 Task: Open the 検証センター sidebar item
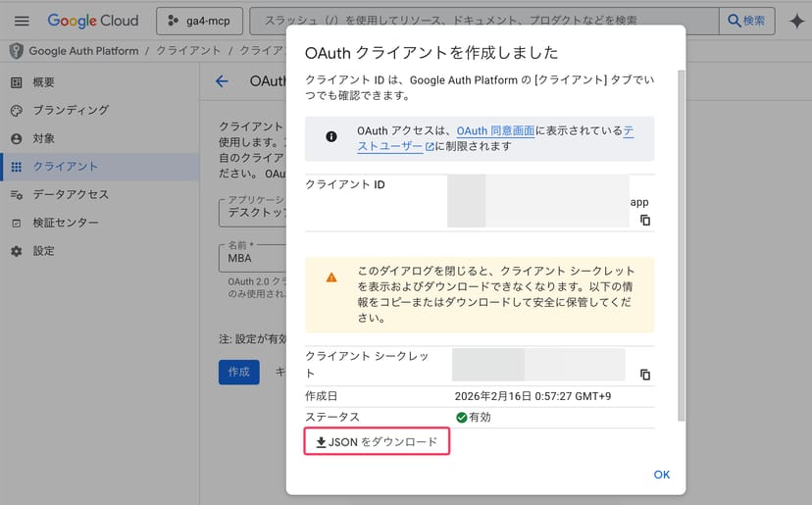pyautogui.click(x=100, y=223)
